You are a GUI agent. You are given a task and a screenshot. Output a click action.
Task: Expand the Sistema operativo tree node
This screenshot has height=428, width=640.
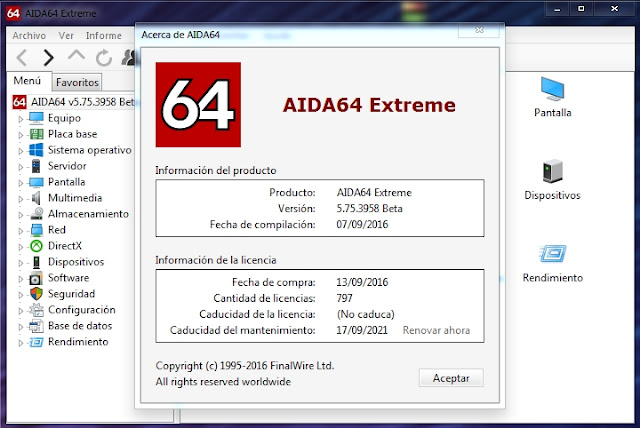point(20,151)
